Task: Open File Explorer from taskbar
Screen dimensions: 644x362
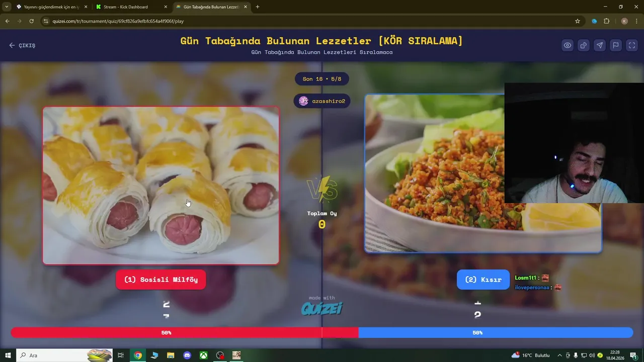Action: (x=171, y=355)
